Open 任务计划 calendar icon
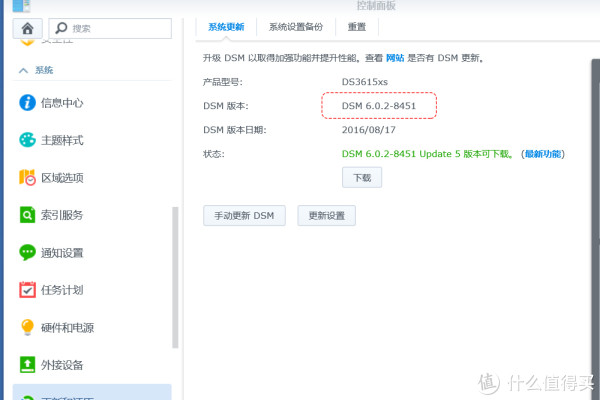 (x=27, y=290)
